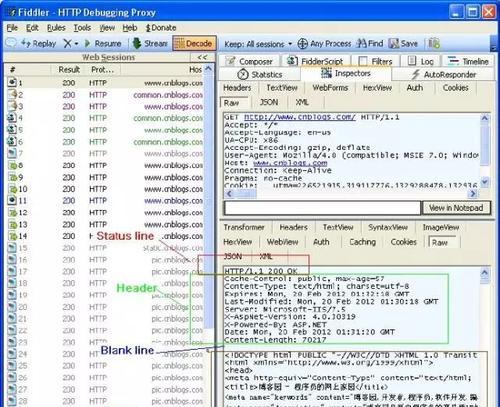
Task: Click the Resume play icon
Action: pos(87,43)
